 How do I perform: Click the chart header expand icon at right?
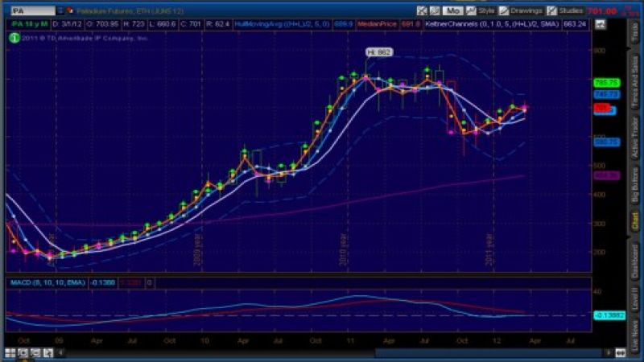(601, 24)
